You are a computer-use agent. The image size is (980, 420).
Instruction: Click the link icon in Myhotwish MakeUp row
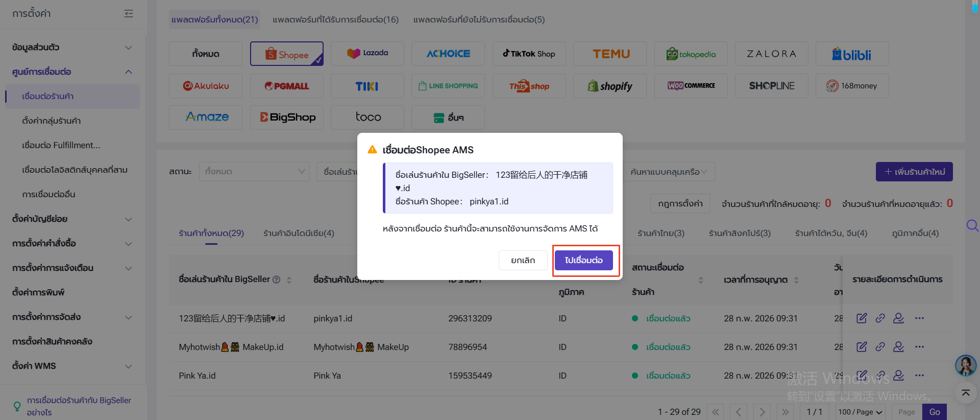coord(880,347)
